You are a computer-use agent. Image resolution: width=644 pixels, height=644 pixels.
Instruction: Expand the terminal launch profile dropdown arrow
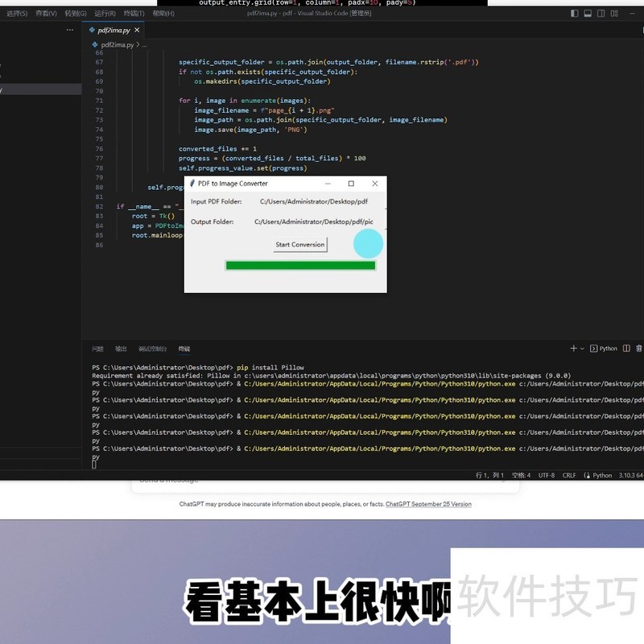click(583, 349)
